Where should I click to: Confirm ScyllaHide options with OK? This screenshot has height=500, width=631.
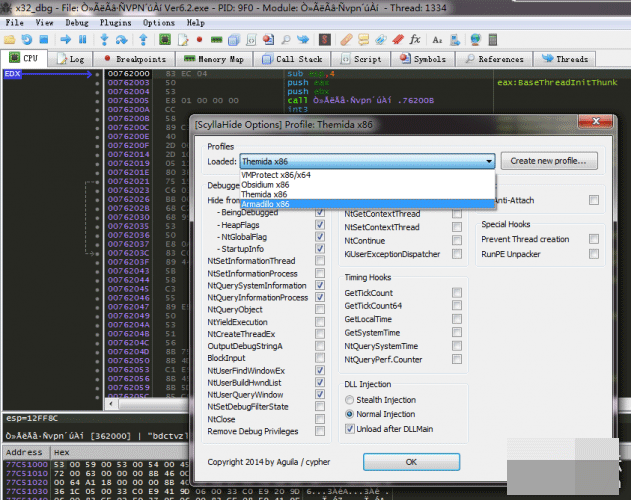click(411, 462)
